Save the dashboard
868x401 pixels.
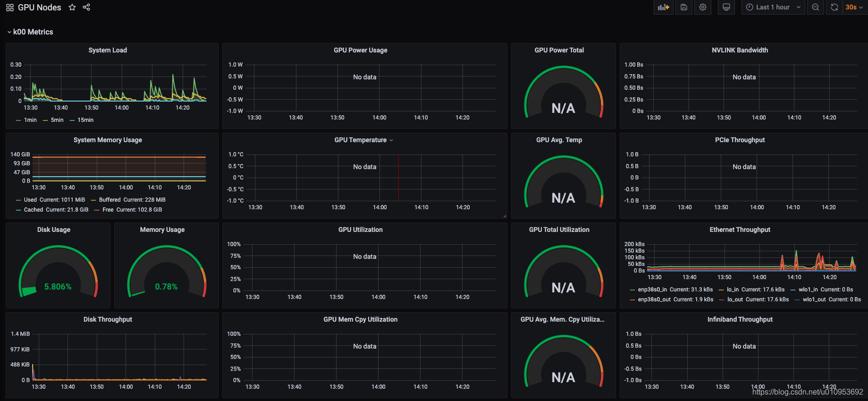click(684, 7)
